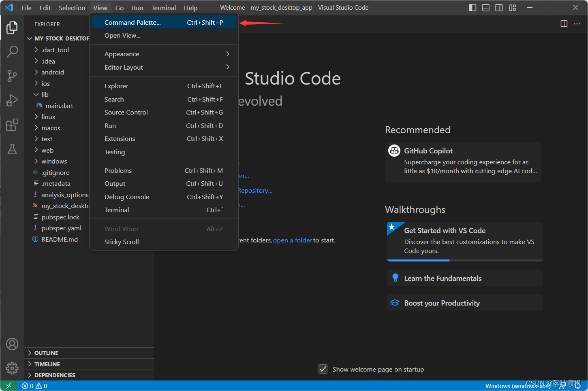The image size is (588, 391).
Task: Choose Open View... menu entry
Action: click(x=164, y=36)
